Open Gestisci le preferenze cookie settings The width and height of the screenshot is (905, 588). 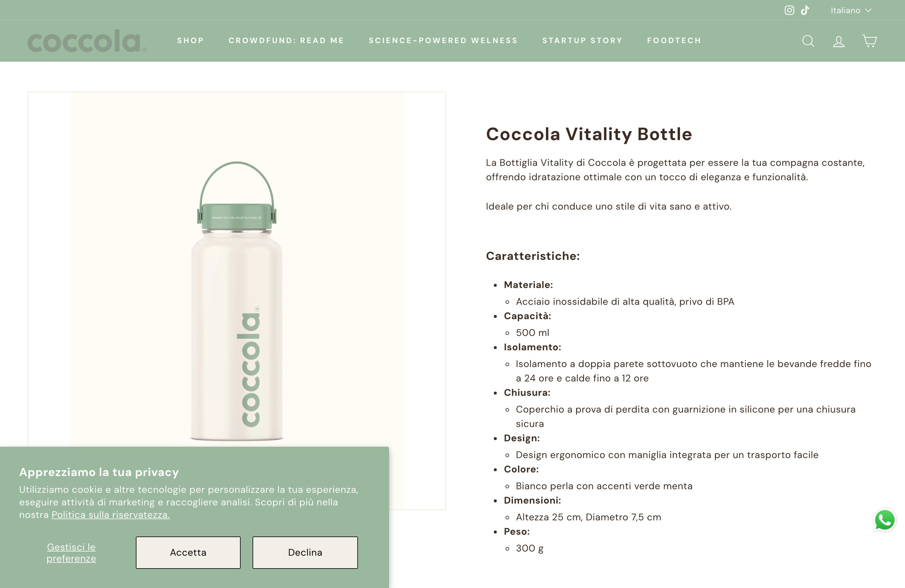coord(71,552)
